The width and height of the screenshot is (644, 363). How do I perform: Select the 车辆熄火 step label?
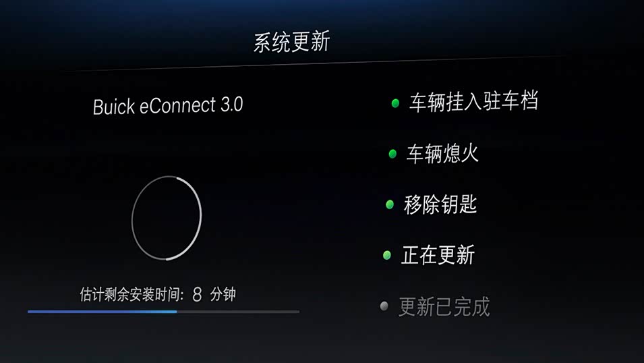pyautogui.click(x=442, y=153)
